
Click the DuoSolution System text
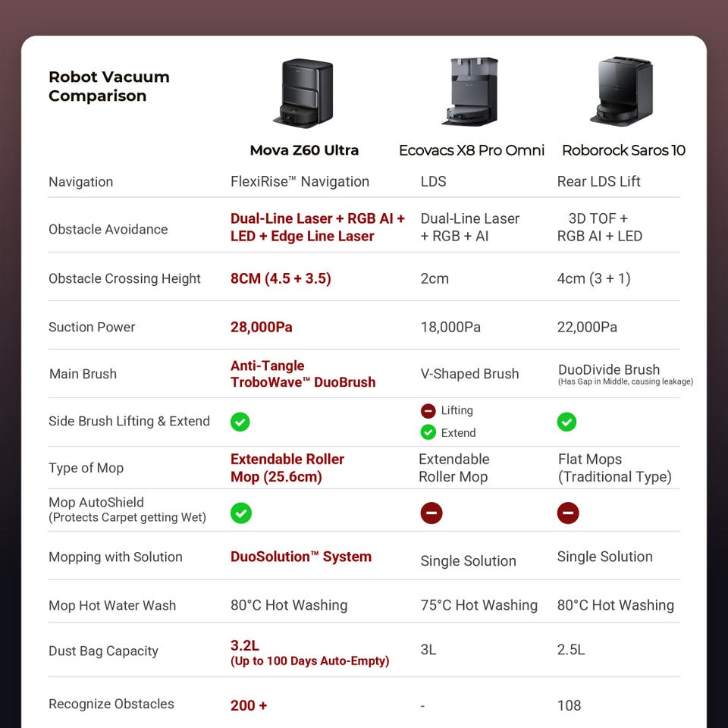pyautogui.click(x=301, y=557)
